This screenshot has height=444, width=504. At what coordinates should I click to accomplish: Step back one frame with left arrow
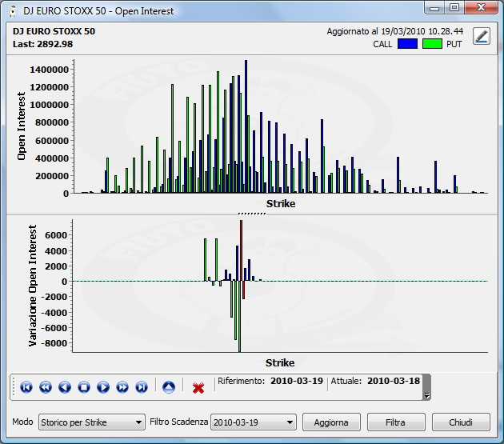coord(65,387)
